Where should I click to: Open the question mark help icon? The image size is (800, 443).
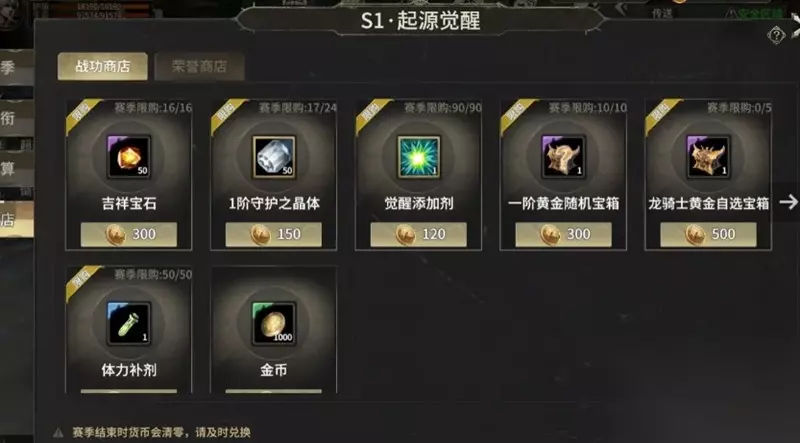[x=776, y=36]
